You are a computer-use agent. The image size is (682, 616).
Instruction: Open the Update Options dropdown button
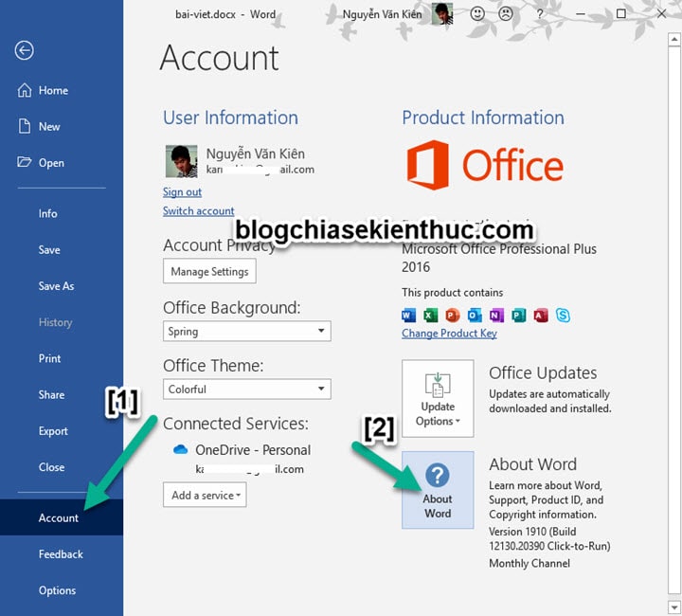(x=438, y=398)
